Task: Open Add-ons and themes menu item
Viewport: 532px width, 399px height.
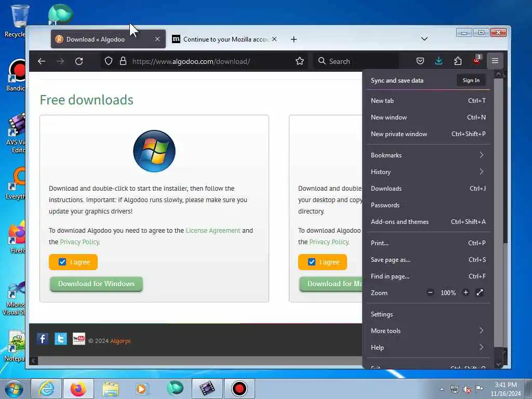Action: click(428, 221)
